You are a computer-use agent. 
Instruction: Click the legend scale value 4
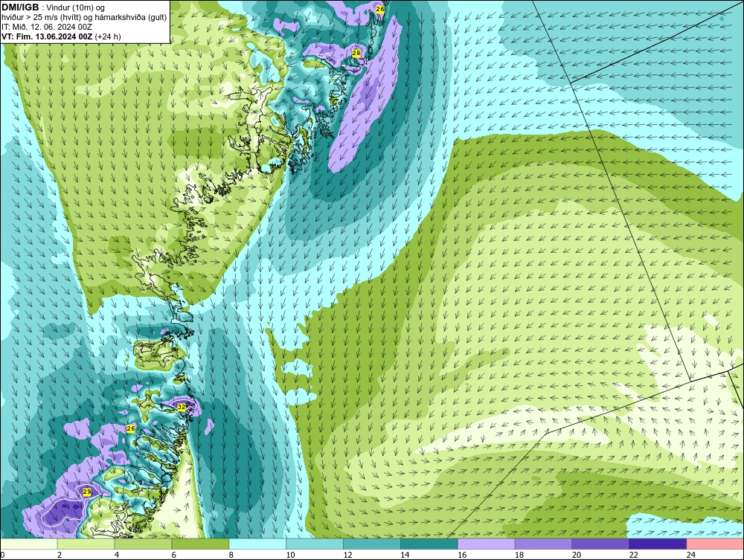[117, 555]
